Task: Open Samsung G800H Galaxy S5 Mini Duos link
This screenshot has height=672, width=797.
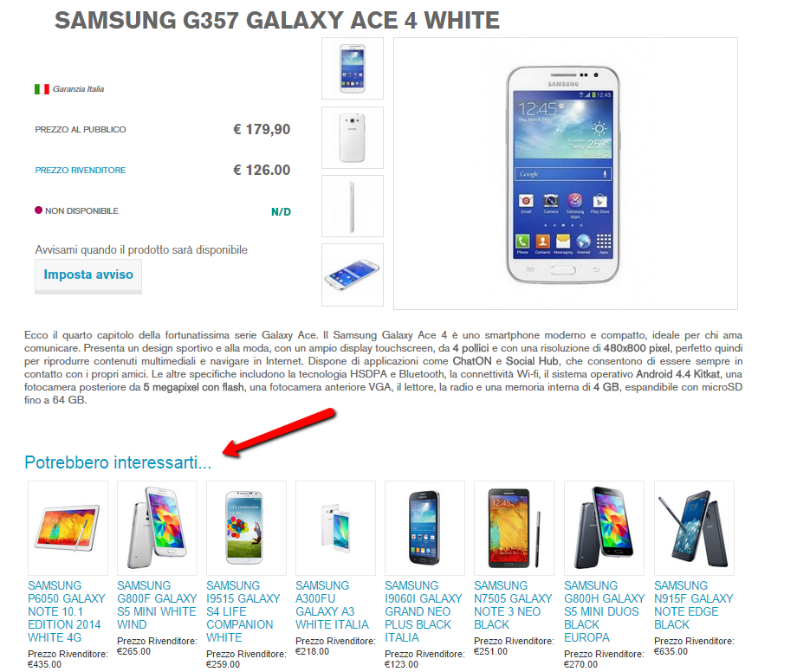Action: [x=604, y=611]
